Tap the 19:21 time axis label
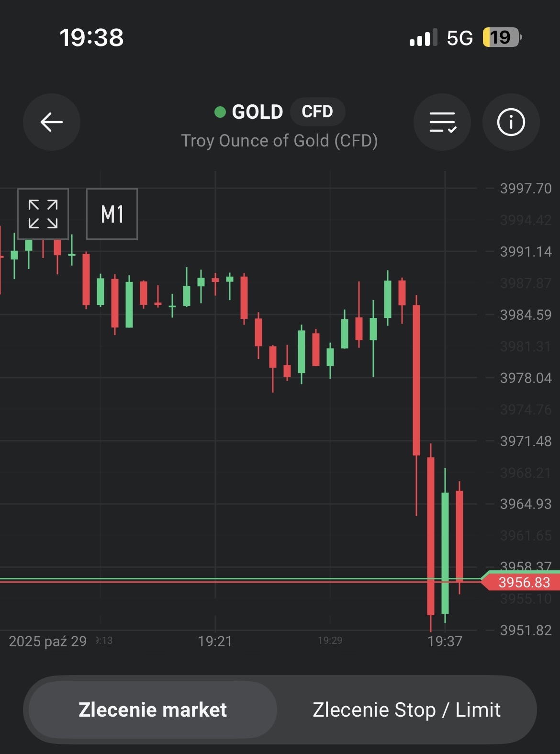Viewport: 560px width, 754px height. coord(215,641)
